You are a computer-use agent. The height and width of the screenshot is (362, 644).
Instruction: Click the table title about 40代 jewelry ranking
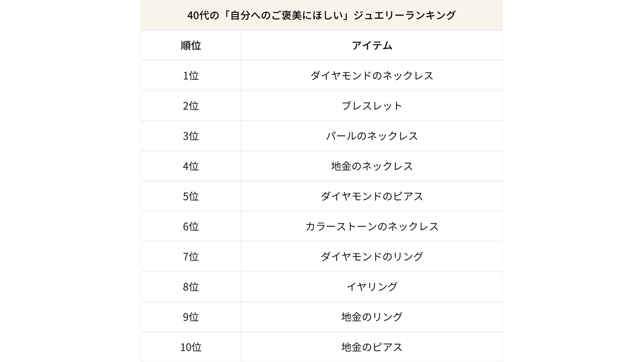321,15
